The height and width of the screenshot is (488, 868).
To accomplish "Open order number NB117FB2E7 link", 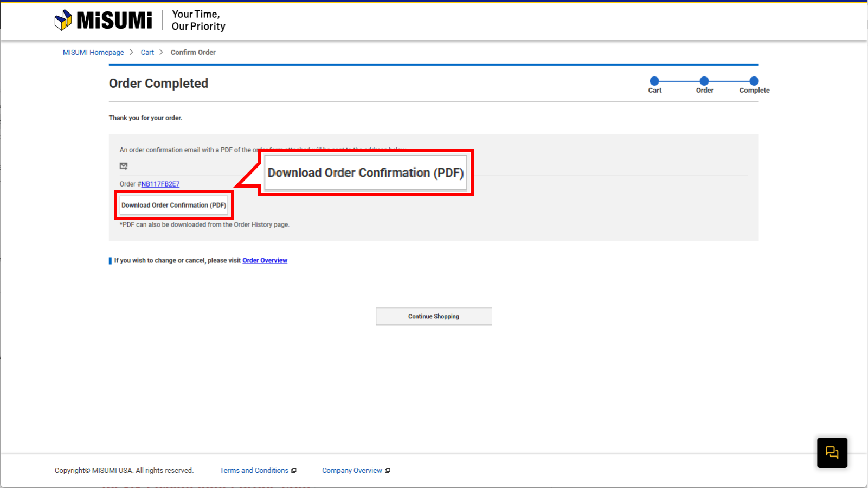I will click(x=160, y=184).
